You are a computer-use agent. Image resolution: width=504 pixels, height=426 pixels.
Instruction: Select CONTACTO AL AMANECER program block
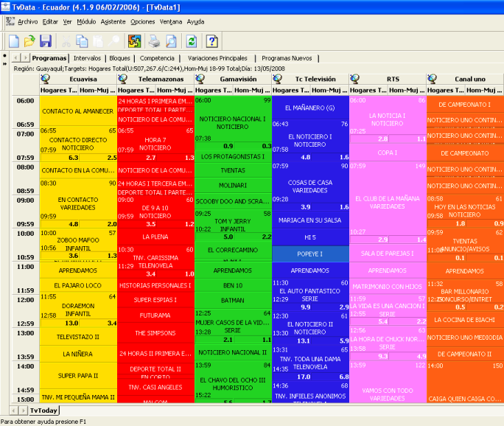(78, 111)
